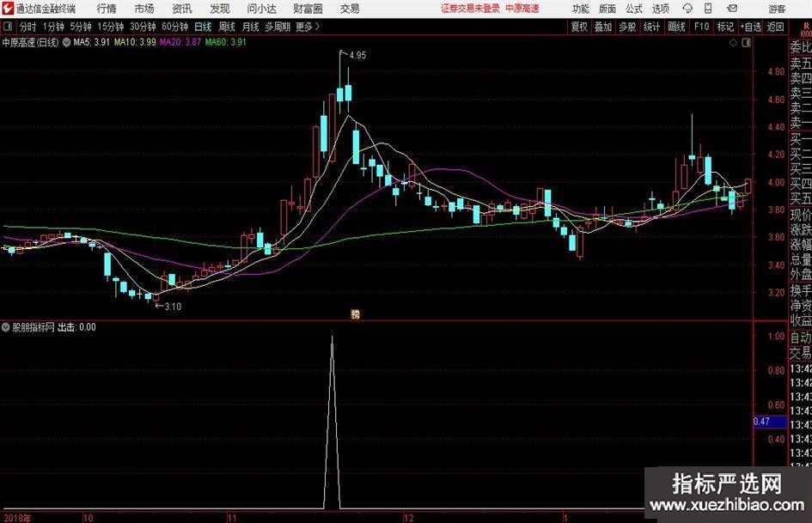Viewport: 812px width, 523px height.
Task: Click the 3.10 low price label
Action: pos(173,307)
